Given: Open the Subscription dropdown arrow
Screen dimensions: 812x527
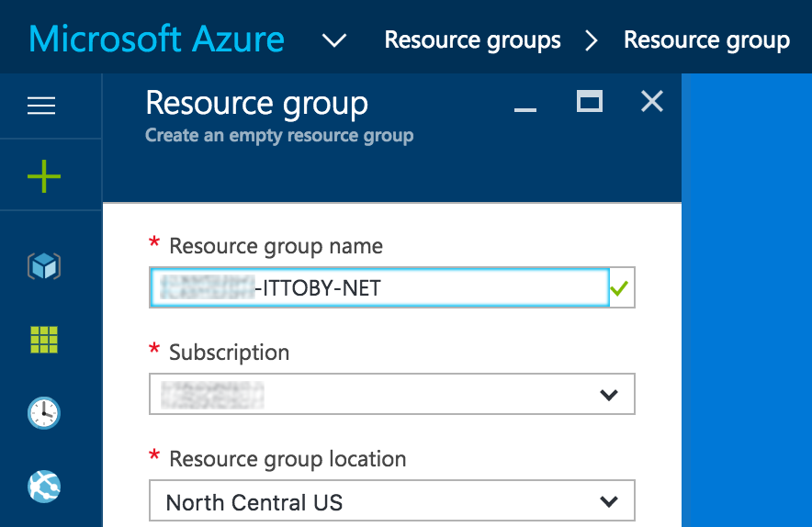Looking at the screenshot, I should click(x=608, y=395).
